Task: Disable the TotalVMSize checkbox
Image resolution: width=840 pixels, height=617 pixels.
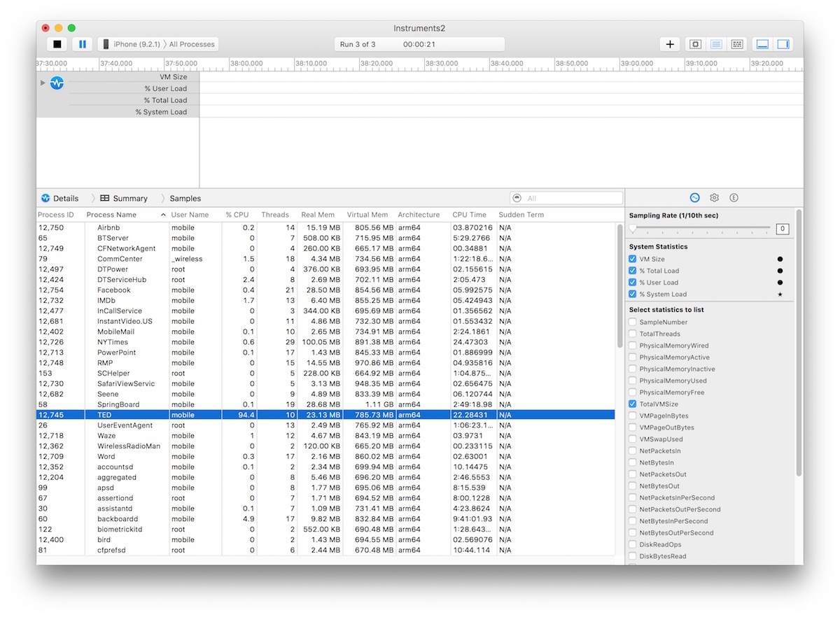Action: [x=633, y=404]
